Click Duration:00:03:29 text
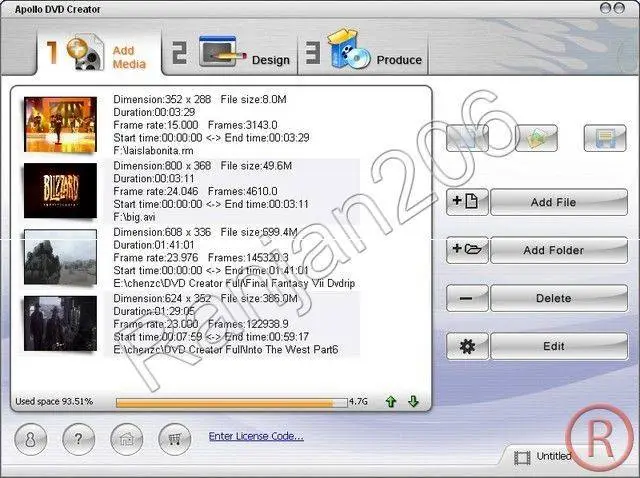This screenshot has height=478, width=640. (x=154, y=112)
